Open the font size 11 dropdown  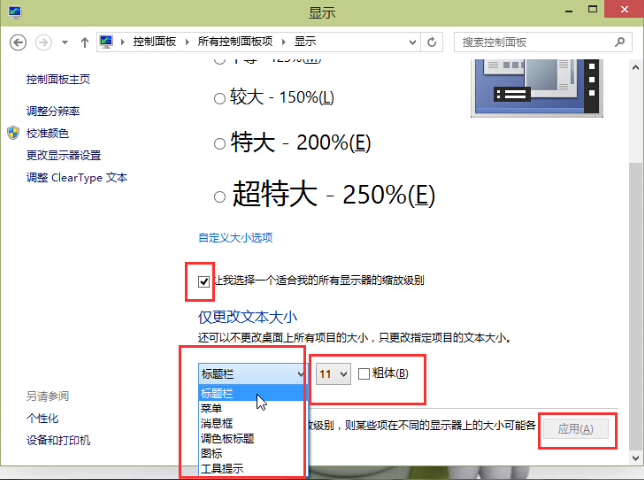(x=332, y=374)
